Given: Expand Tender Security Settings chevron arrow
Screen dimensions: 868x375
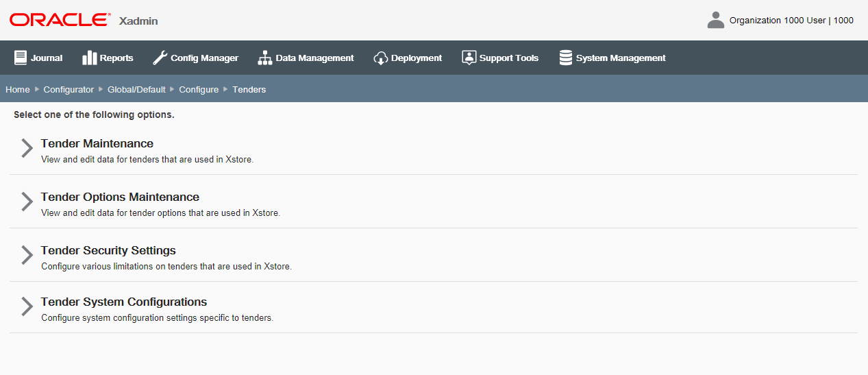Looking at the screenshot, I should coord(27,255).
